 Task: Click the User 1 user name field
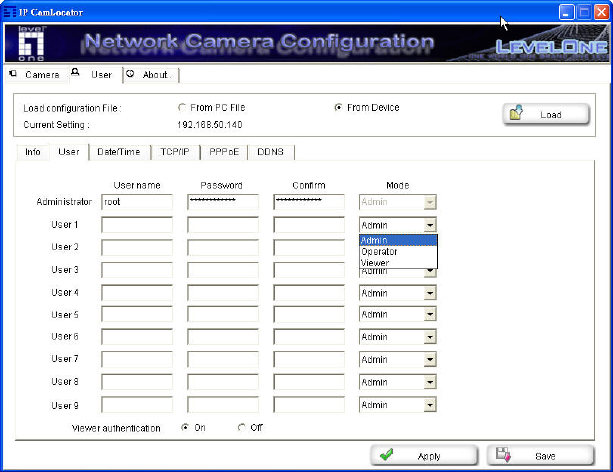136,225
